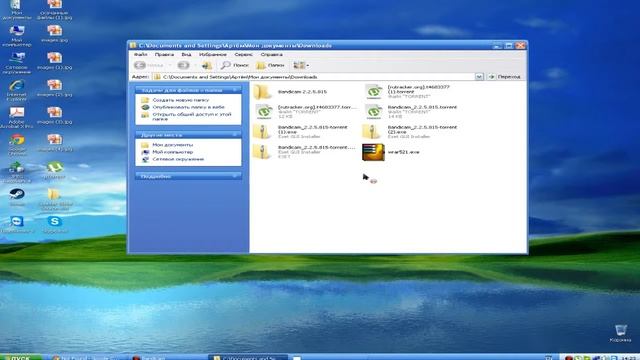The image size is (640, 360).
Task: Select the Internet Explorer desktop icon
Action: (x=17, y=90)
